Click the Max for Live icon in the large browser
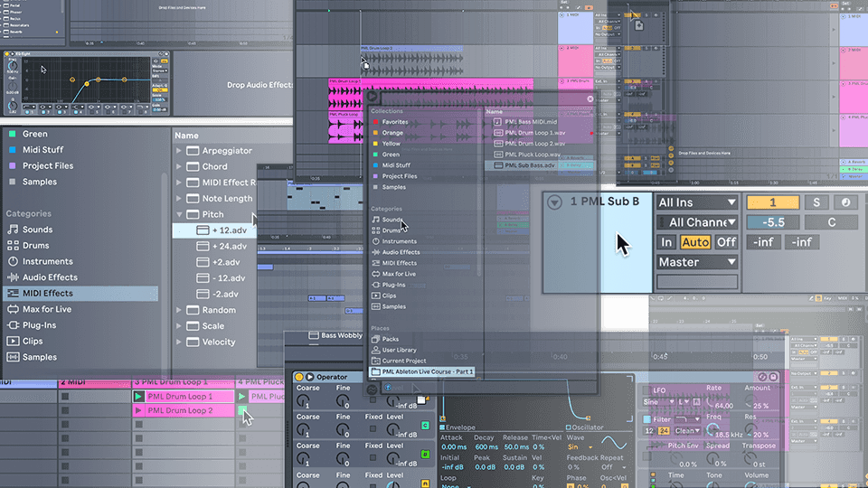Viewport: 868px width, 488px height. click(13, 309)
